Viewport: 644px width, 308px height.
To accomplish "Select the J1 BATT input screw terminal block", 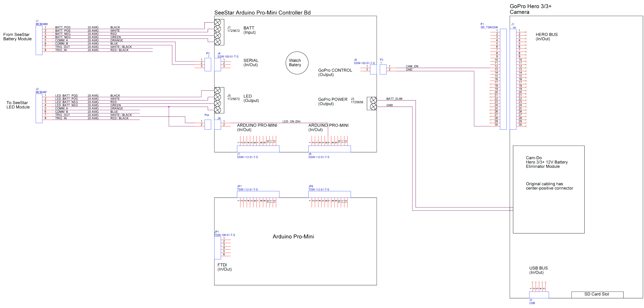I will [x=219, y=32].
